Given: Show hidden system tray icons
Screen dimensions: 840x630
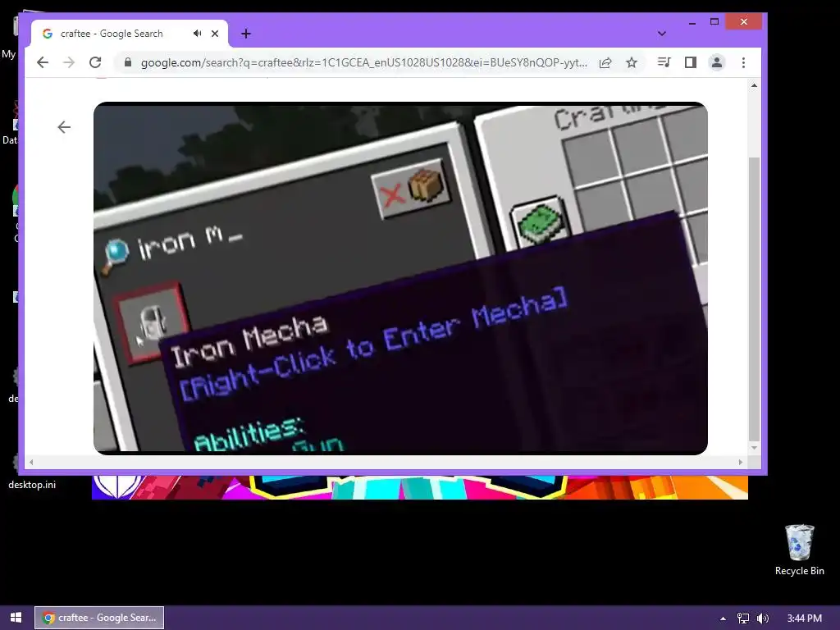Looking at the screenshot, I should (723, 619).
